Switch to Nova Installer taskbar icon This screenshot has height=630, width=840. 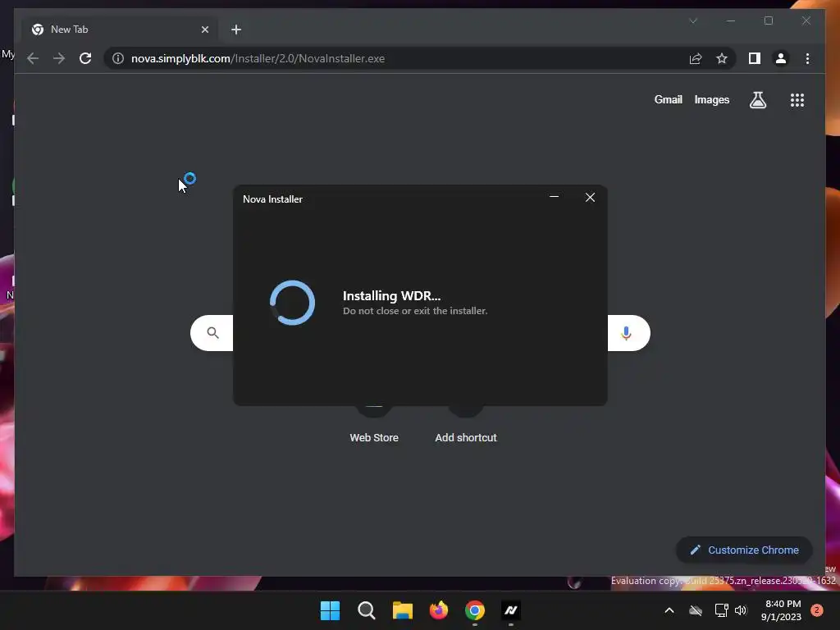(x=511, y=610)
